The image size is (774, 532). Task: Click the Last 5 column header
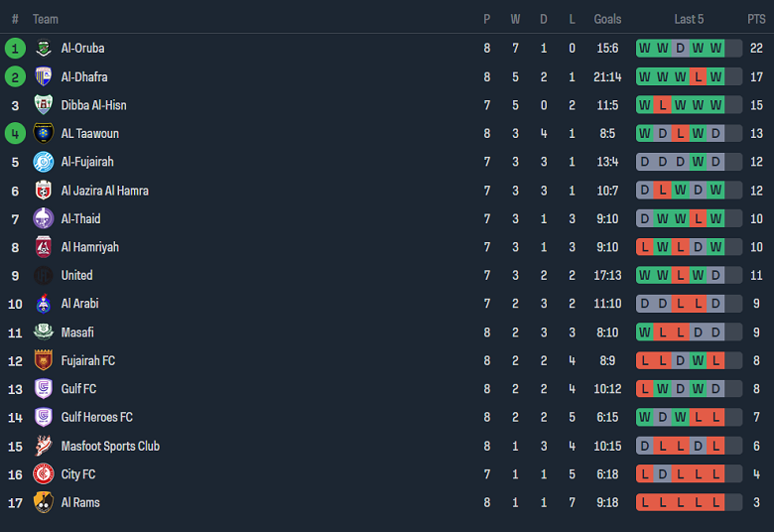(x=689, y=19)
